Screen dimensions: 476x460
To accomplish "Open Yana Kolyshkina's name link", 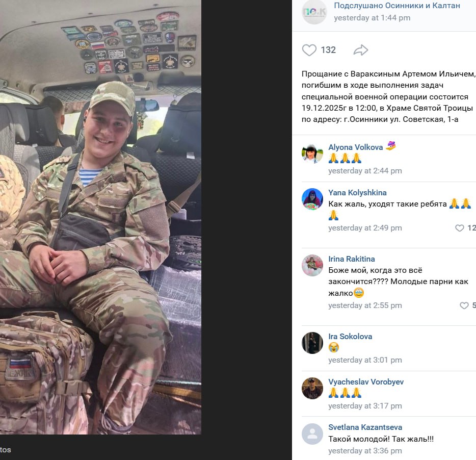I will click(357, 193).
